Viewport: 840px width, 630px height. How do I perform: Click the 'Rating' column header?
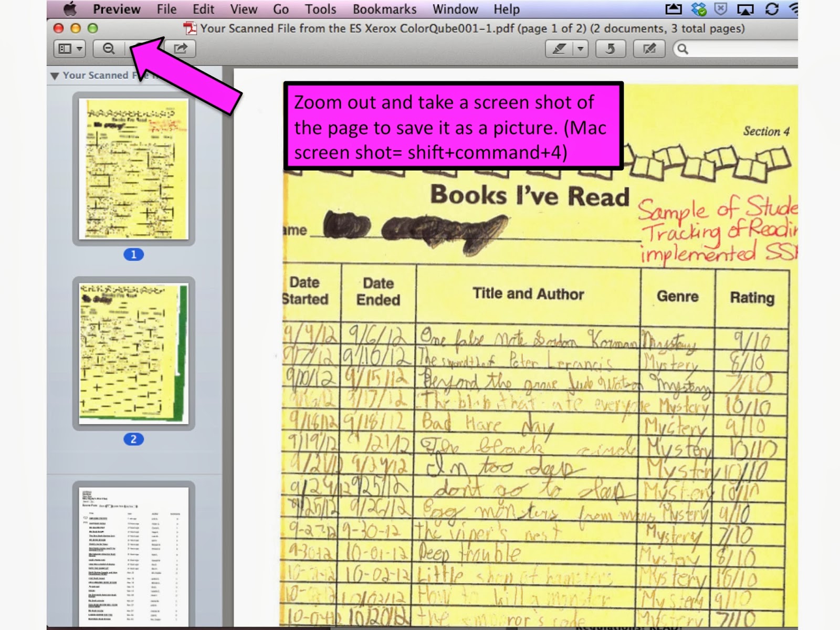point(752,298)
